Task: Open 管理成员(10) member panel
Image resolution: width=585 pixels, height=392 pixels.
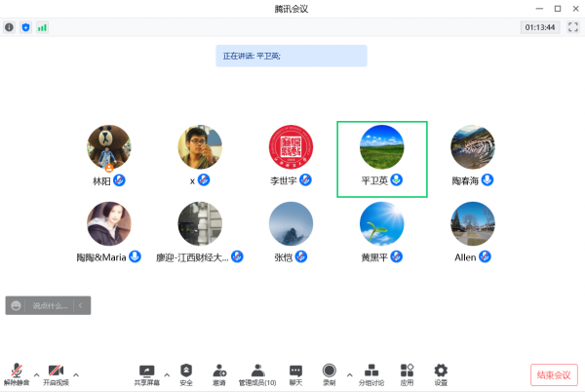Action: pyautogui.click(x=257, y=372)
